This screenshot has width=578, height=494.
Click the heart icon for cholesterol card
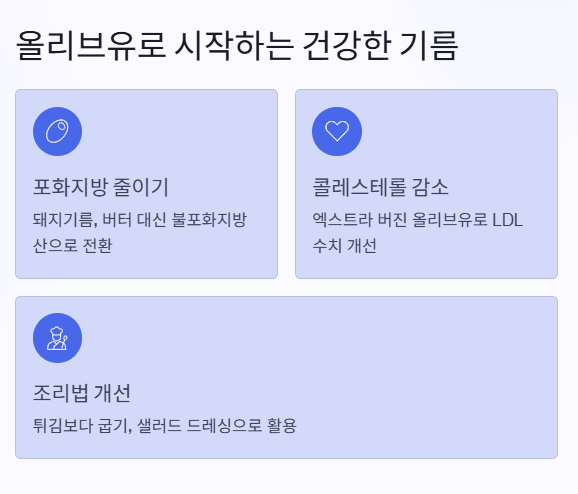[337, 131]
